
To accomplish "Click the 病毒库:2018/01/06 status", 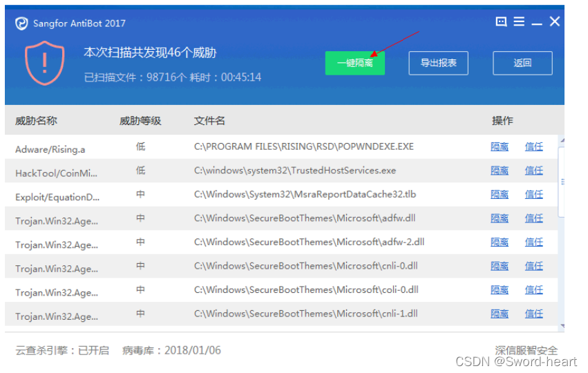I will (172, 350).
